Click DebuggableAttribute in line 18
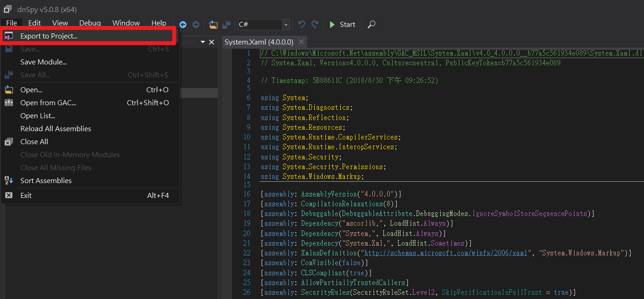Screen dimensions: 644x299 coord(377,214)
